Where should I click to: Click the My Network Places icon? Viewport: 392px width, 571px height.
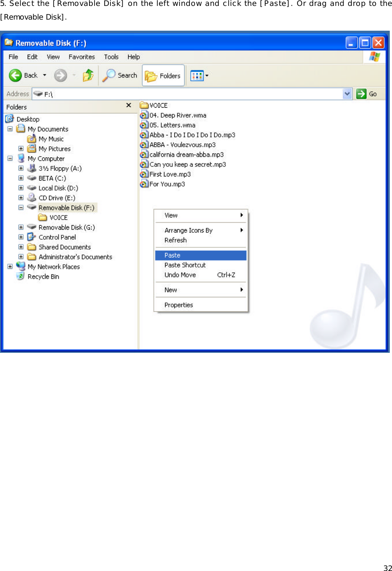tap(21, 266)
